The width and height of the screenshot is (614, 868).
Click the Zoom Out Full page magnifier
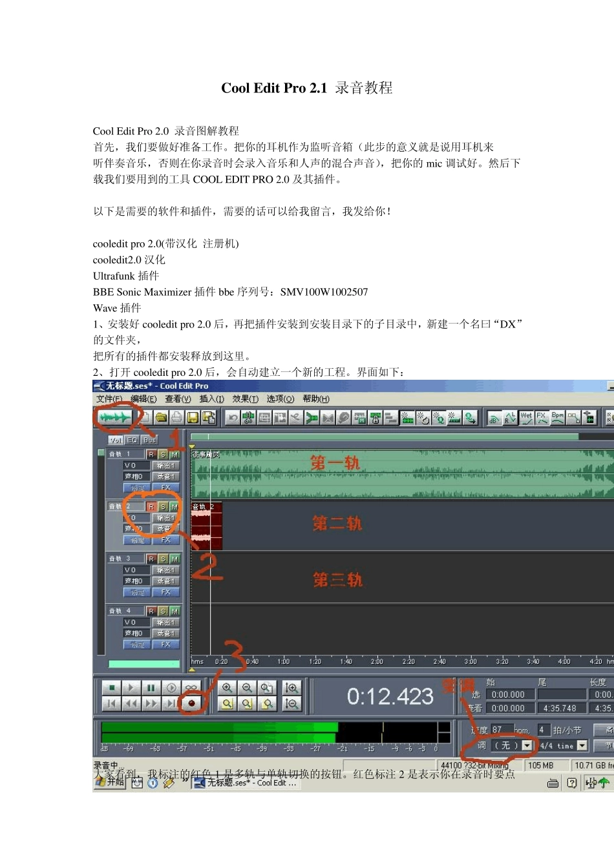coord(267,688)
